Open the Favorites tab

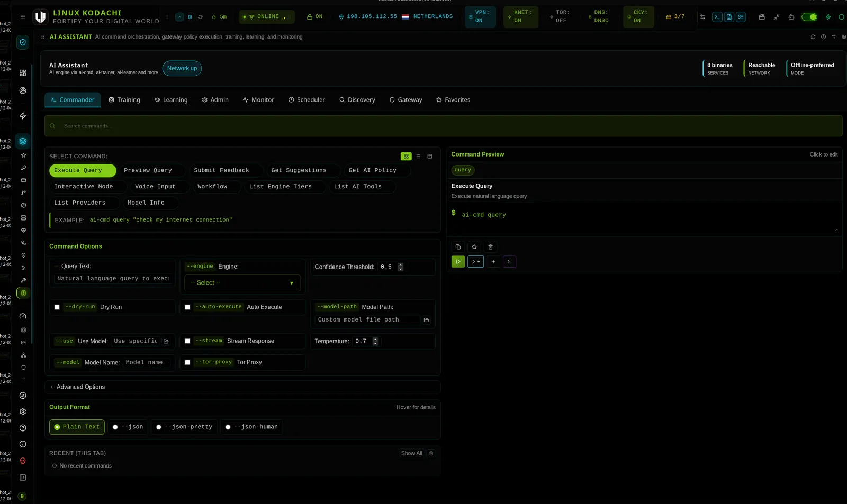click(x=453, y=100)
